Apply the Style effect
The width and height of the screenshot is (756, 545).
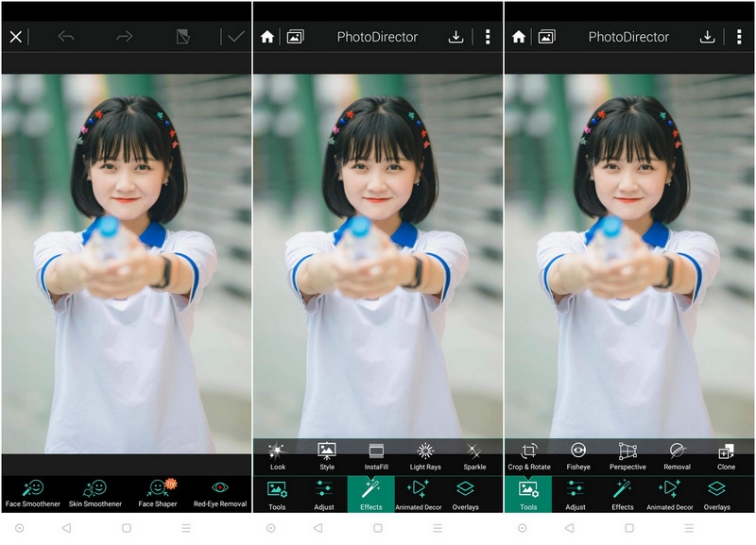pos(325,453)
